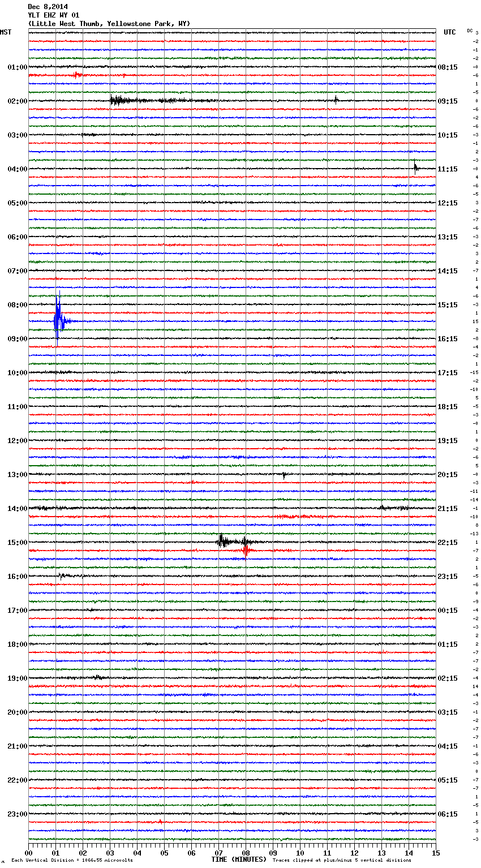
Task: Click the '00:15' UTC row label
Action: pyautogui.click(x=448, y=611)
